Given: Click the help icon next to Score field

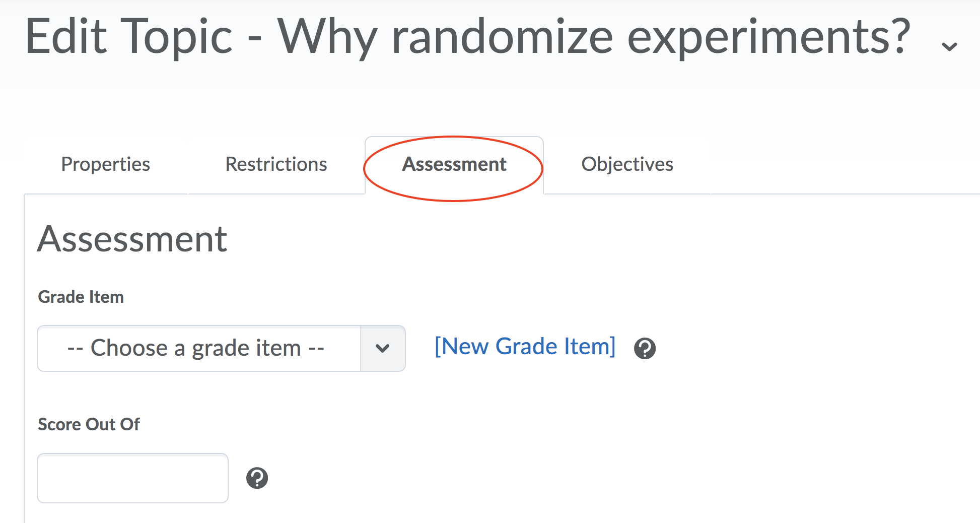Looking at the screenshot, I should 257,478.
